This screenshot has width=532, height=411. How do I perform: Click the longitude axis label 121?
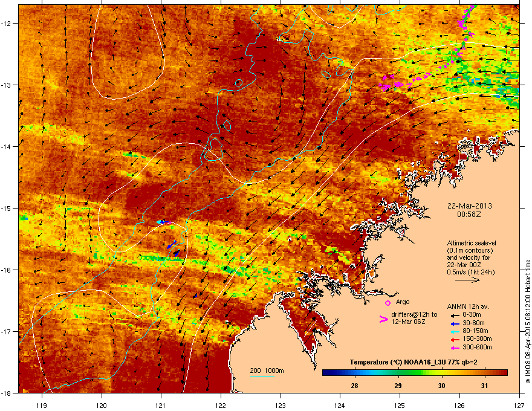point(161,405)
